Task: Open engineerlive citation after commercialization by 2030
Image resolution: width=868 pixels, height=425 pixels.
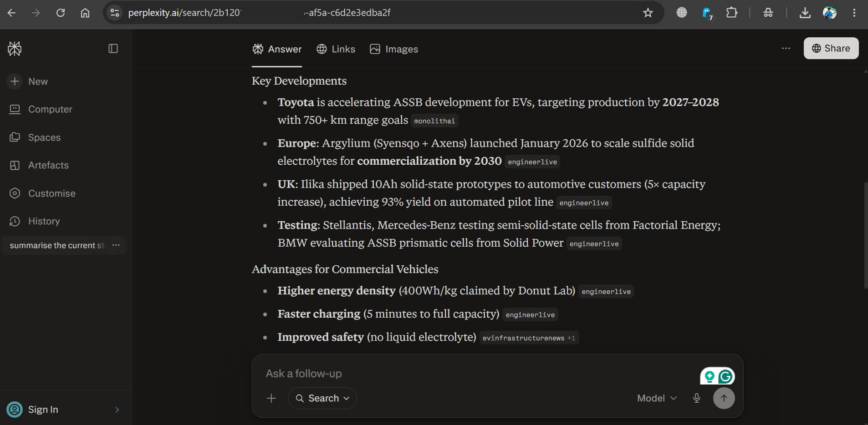Action: [532, 162]
